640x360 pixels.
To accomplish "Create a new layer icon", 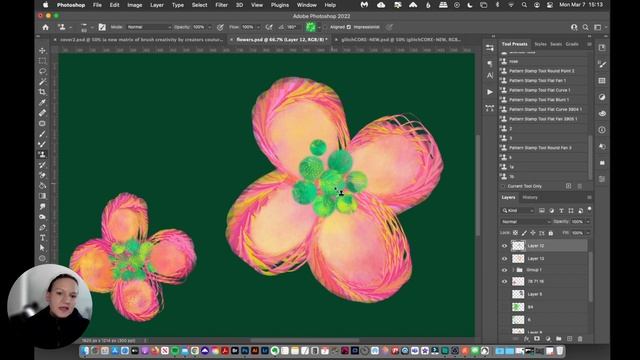I will pyautogui.click(x=569, y=339).
